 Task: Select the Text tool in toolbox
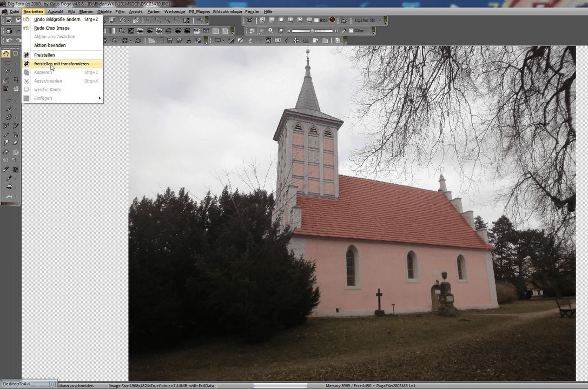(x=8, y=197)
